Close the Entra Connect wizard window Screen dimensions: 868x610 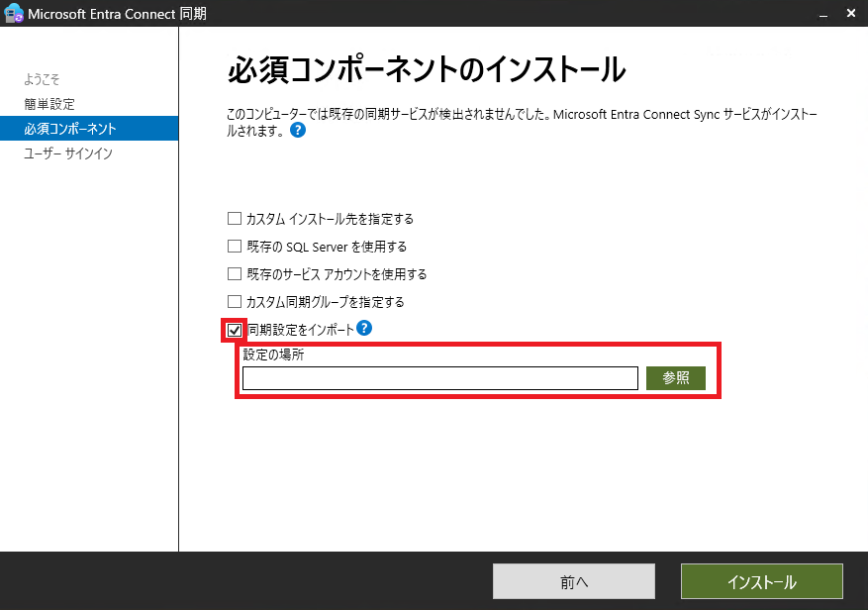pos(851,13)
